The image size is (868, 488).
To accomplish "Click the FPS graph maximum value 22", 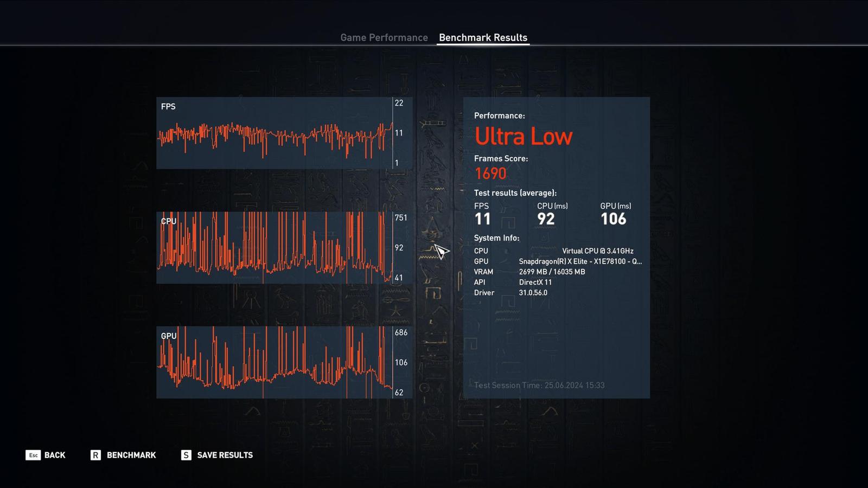I will point(399,103).
